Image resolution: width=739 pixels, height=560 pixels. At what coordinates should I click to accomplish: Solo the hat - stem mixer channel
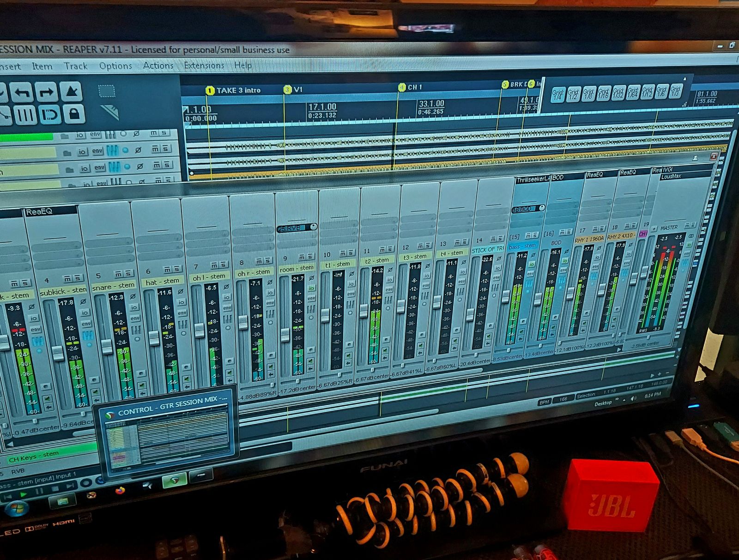point(177,269)
